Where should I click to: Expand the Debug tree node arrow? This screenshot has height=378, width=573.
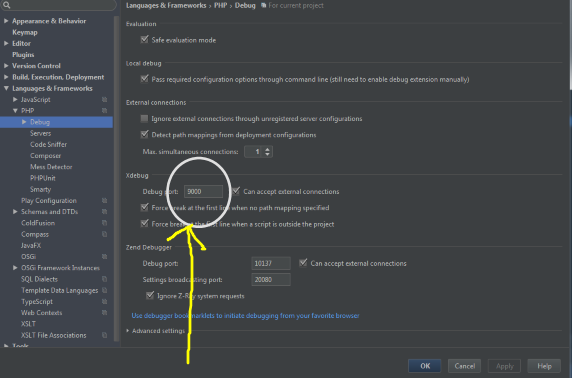tap(24, 122)
